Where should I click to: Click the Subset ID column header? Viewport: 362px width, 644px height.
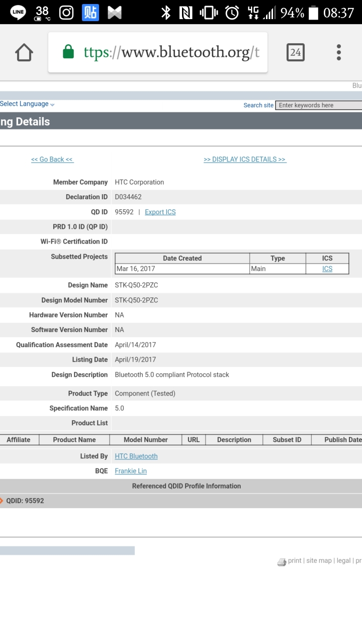[x=287, y=440]
